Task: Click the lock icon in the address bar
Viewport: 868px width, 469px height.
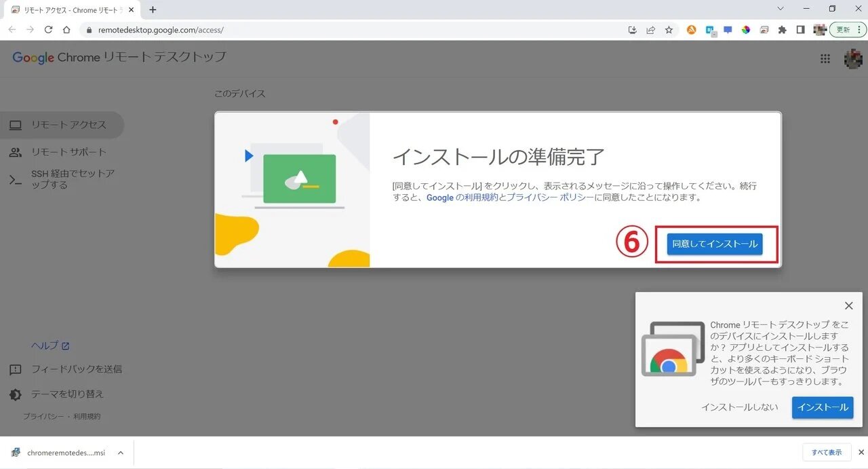Action: point(89,30)
